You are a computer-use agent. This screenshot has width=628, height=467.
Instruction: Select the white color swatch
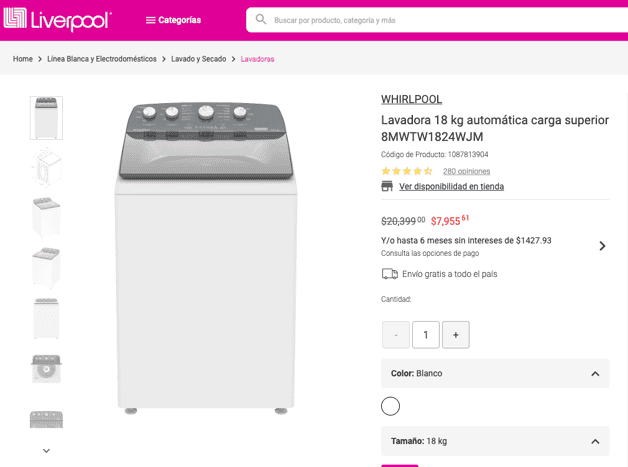[x=390, y=406]
